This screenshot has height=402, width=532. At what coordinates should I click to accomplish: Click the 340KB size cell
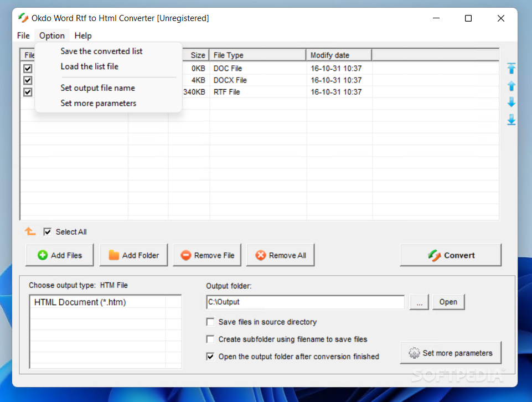[194, 92]
